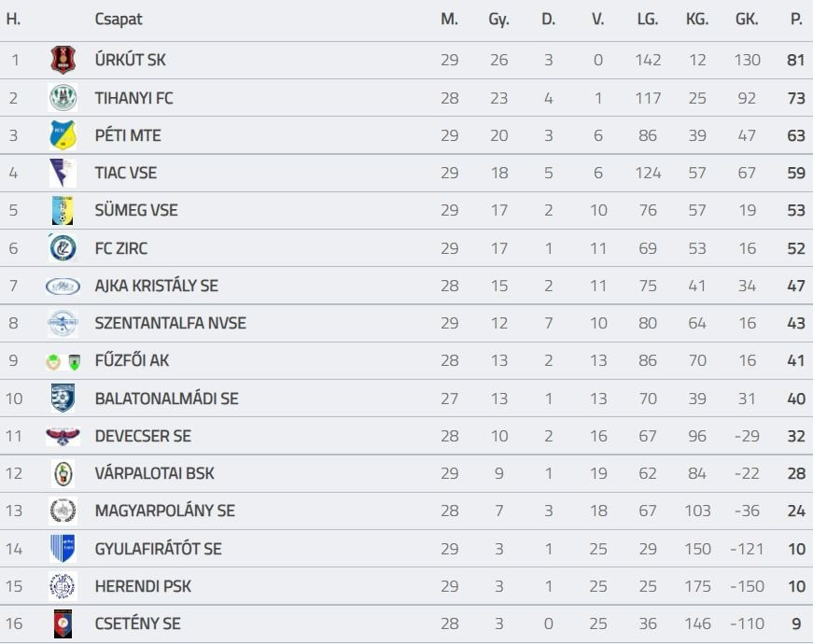Click the P. points column header
813x644 pixels.
coord(796,19)
